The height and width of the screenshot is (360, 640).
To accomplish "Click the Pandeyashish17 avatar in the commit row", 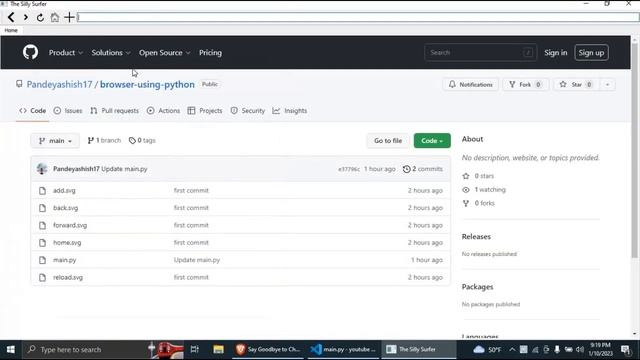I will (x=42, y=169).
